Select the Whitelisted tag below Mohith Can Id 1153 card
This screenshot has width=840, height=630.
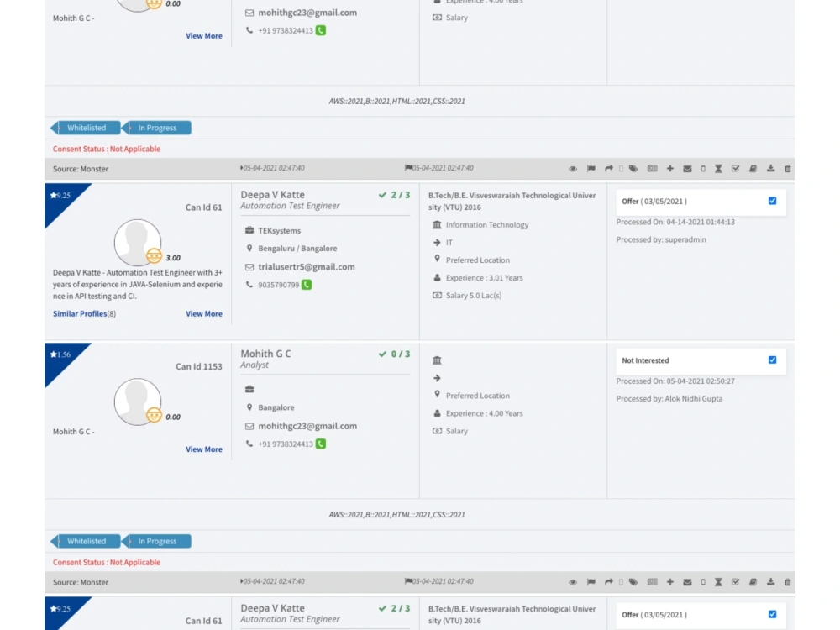(x=85, y=542)
